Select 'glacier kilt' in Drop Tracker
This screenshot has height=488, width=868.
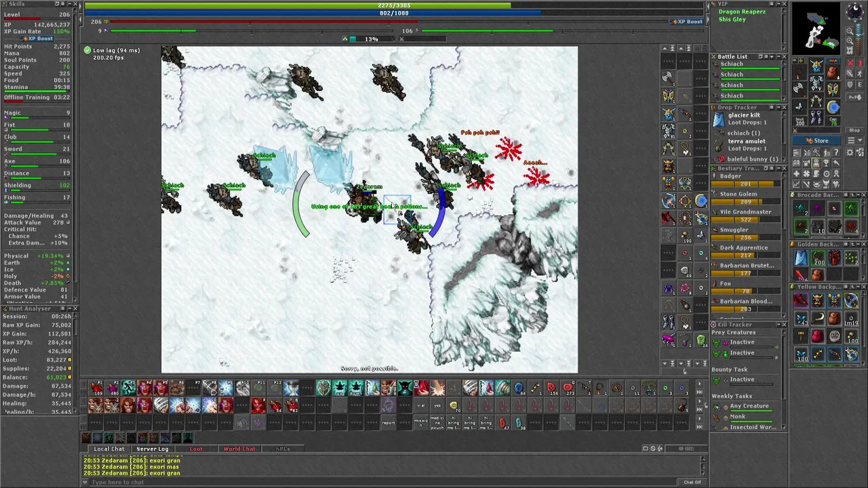(x=744, y=115)
